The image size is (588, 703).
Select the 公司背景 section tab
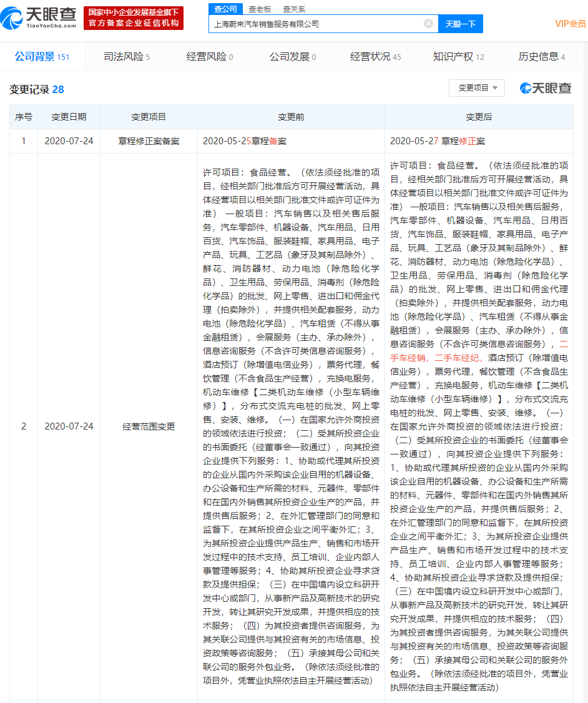coord(34,56)
